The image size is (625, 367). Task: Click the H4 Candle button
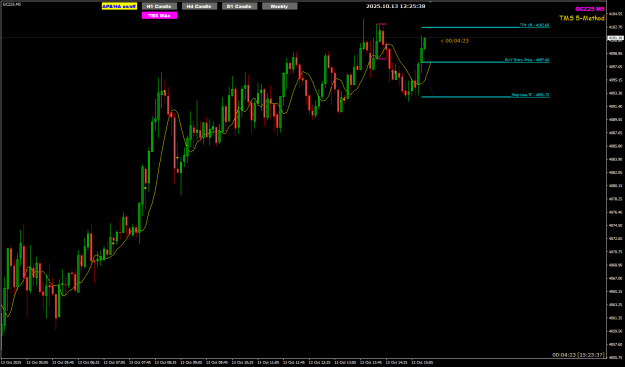point(199,6)
